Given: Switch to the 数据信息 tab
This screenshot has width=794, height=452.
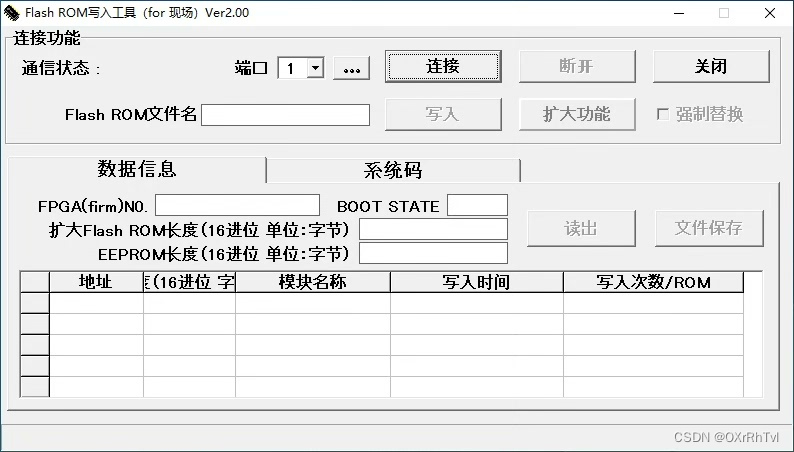Looking at the screenshot, I should [137, 169].
